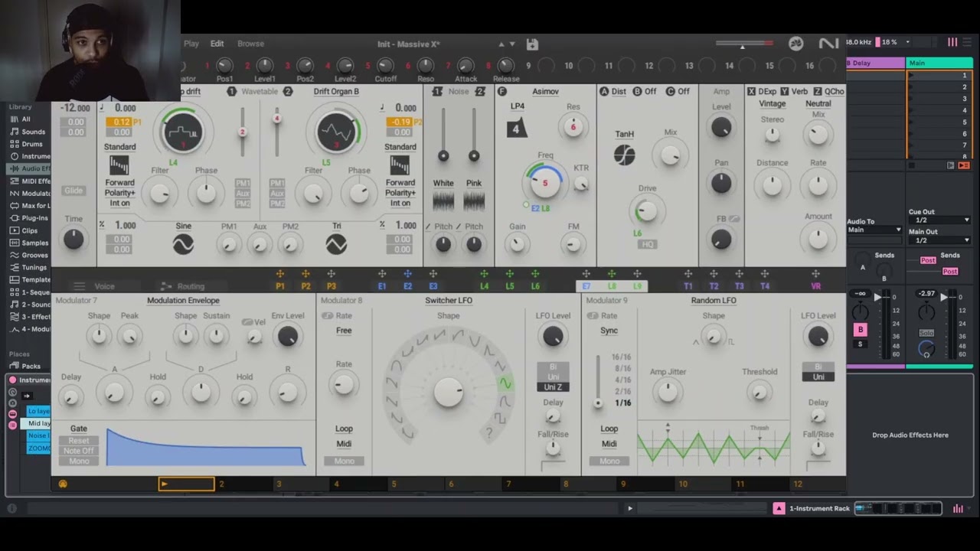Click the Native Instruments logo
The image size is (980, 551).
coord(828,44)
